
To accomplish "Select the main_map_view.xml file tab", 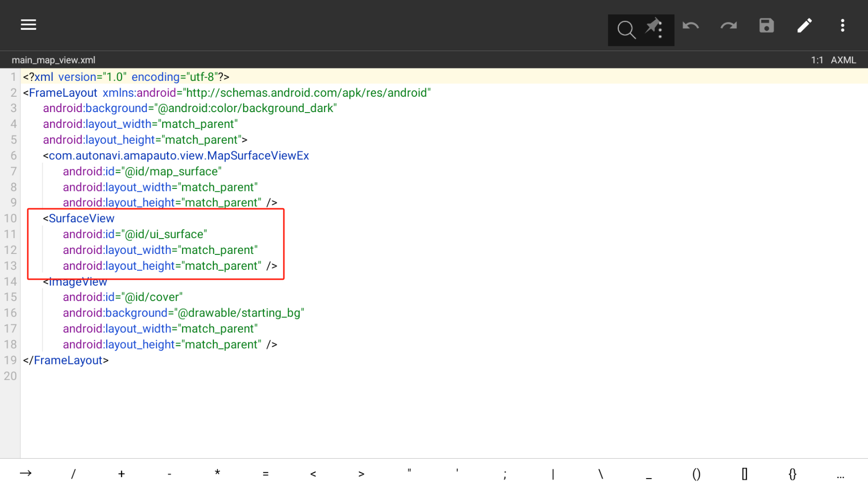I will (54, 60).
